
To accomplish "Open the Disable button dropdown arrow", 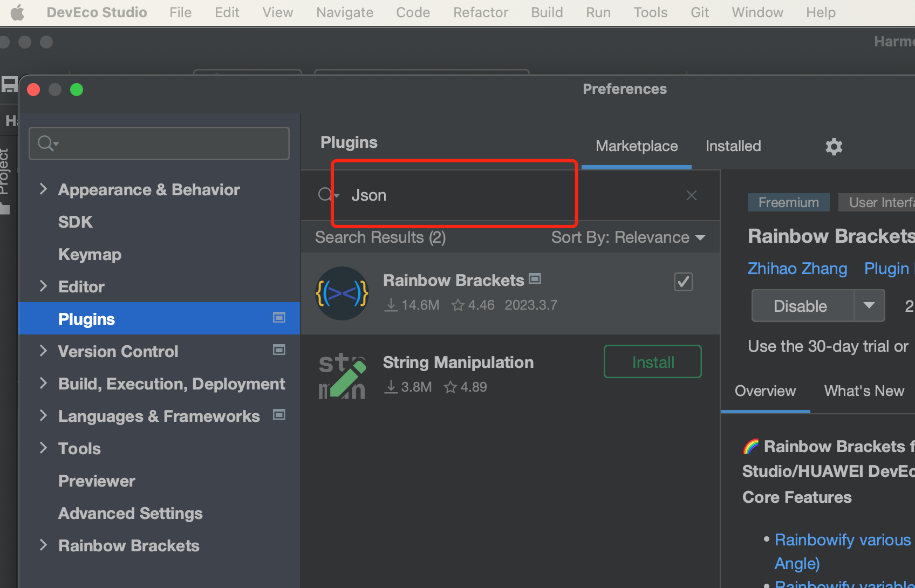I will (x=869, y=305).
